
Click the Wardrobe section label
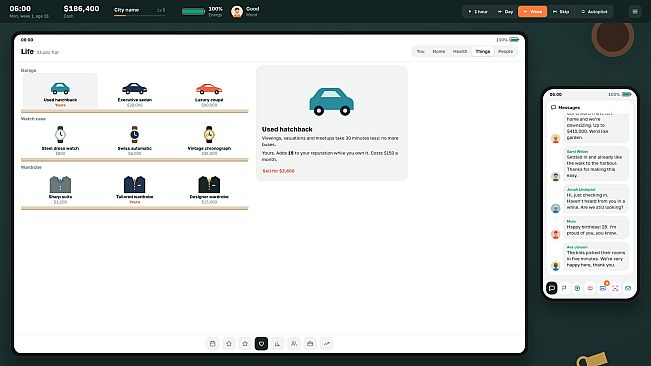pos(31,167)
